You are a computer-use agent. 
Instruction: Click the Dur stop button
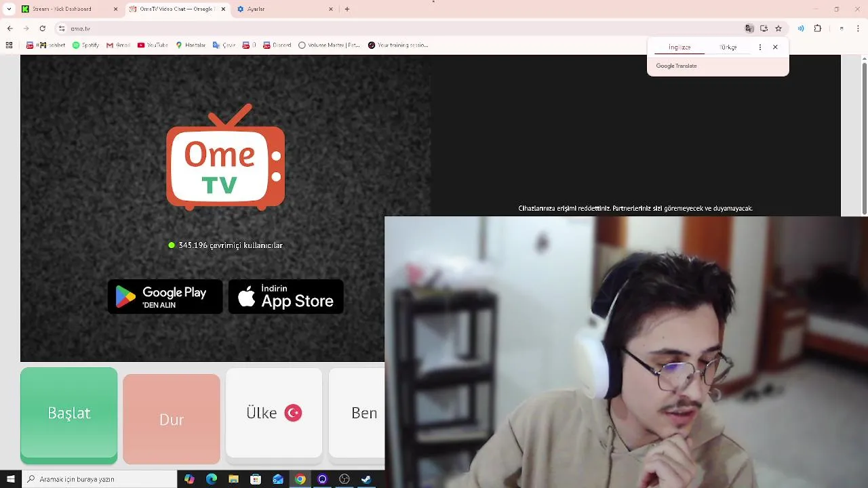pos(172,419)
